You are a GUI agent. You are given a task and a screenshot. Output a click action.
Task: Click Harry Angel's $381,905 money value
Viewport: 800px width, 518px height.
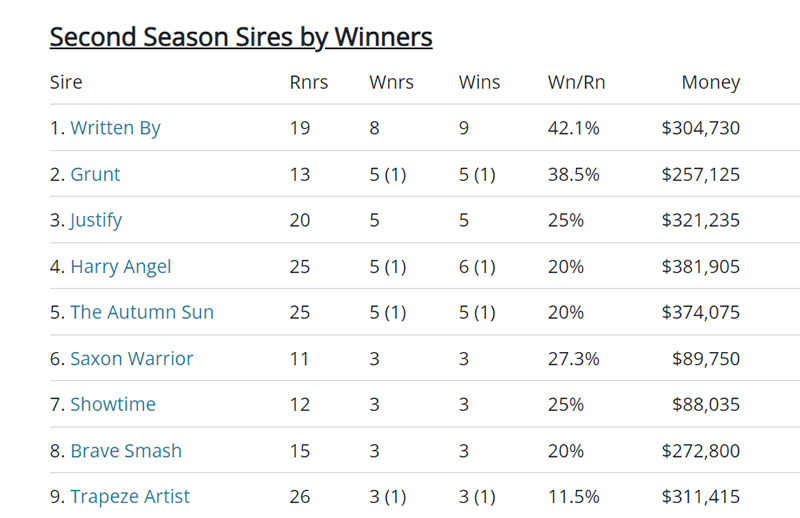[700, 266]
